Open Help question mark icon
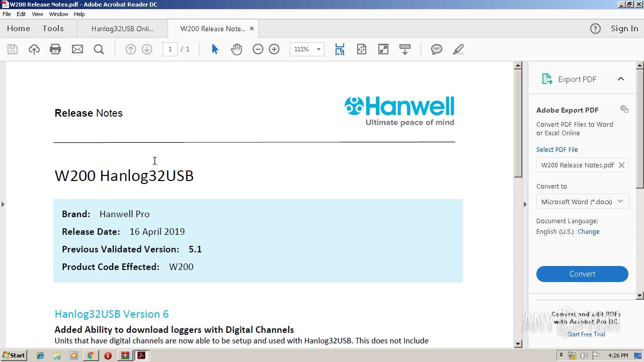The width and height of the screenshot is (644, 362). (x=595, y=29)
